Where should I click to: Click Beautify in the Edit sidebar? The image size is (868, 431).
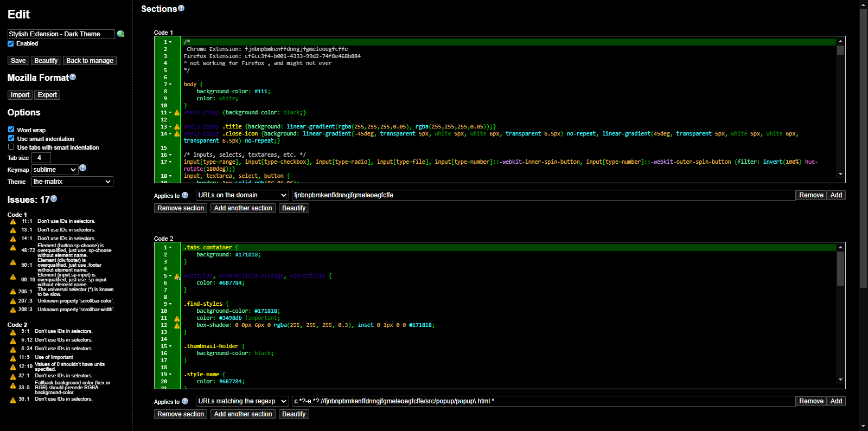click(46, 61)
